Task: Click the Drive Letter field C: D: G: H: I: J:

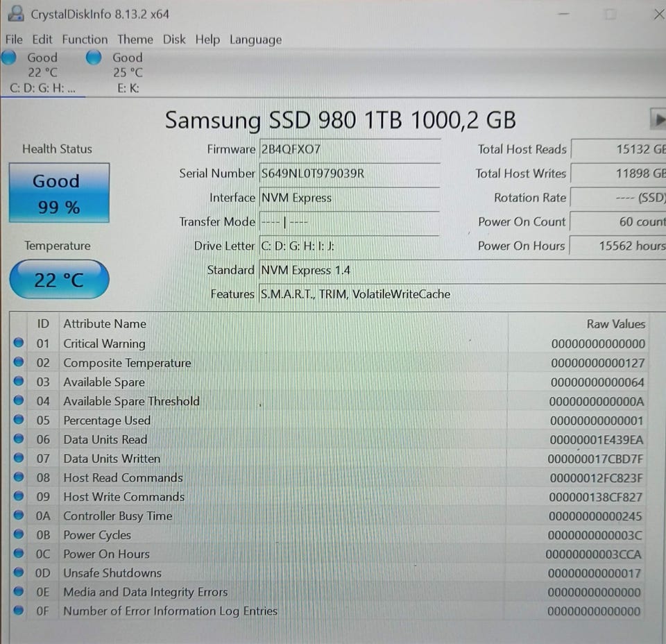Action: [349, 246]
